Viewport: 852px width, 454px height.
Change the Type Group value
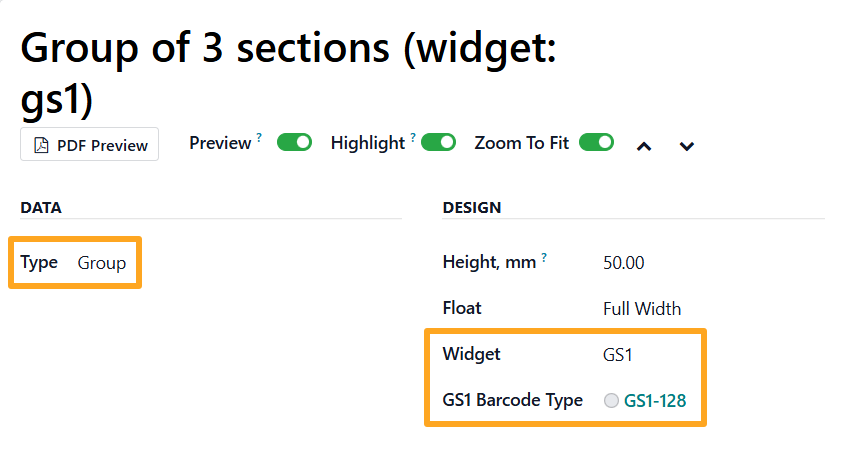click(x=102, y=263)
